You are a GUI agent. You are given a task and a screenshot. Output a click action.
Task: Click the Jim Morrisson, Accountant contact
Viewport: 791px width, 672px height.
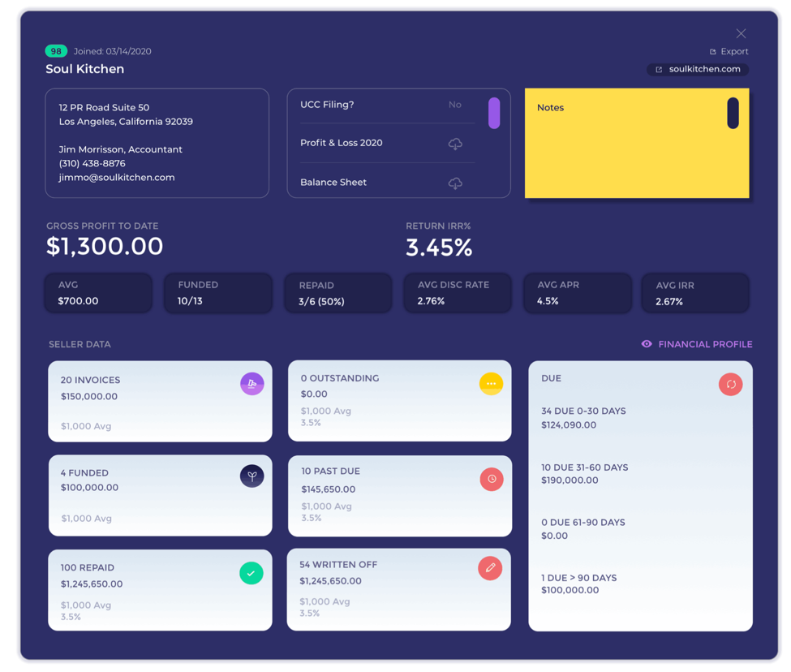[x=121, y=149]
